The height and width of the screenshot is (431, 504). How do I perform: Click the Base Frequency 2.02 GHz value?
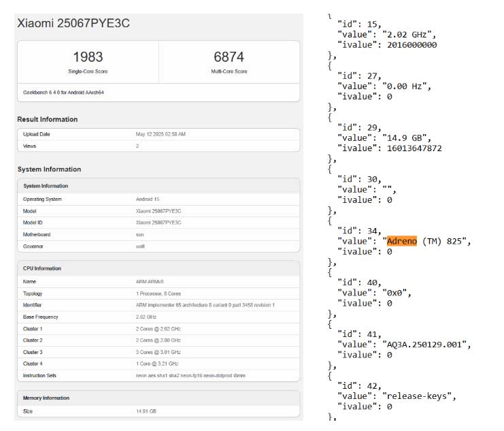pyautogui.click(x=146, y=317)
